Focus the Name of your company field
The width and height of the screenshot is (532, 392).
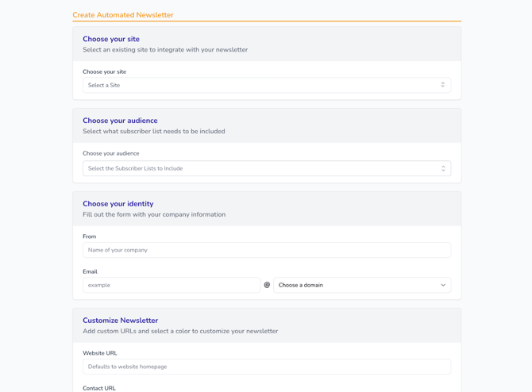pyautogui.click(x=266, y=250)
